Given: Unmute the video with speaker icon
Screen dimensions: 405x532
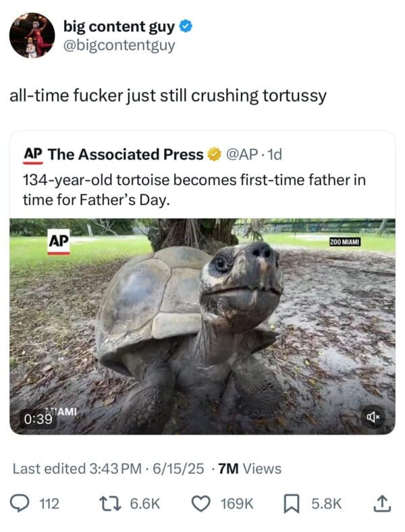Looking at the screenshot, I should pos(372,418).
